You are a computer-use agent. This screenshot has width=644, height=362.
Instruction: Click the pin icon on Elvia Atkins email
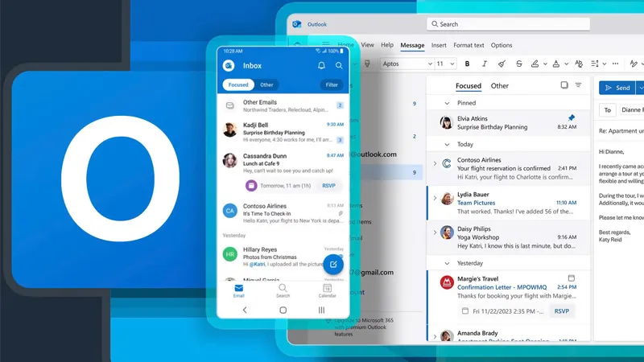point(572,117)
